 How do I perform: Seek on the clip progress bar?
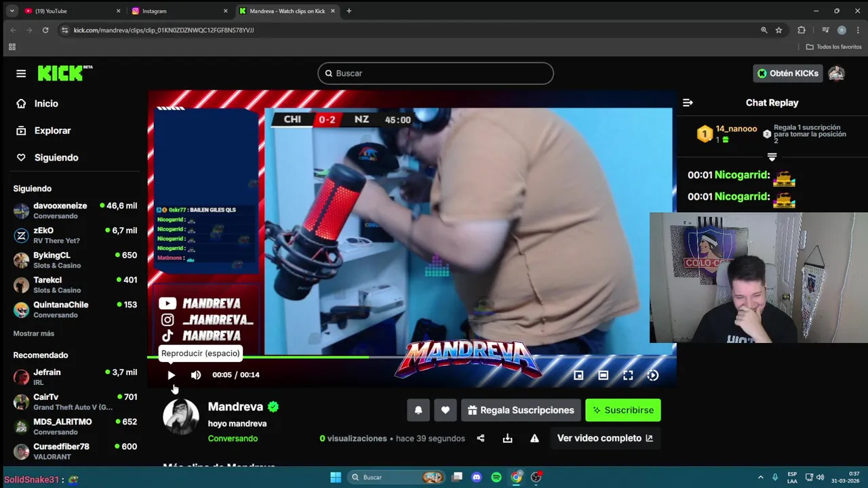coord(412,357)
